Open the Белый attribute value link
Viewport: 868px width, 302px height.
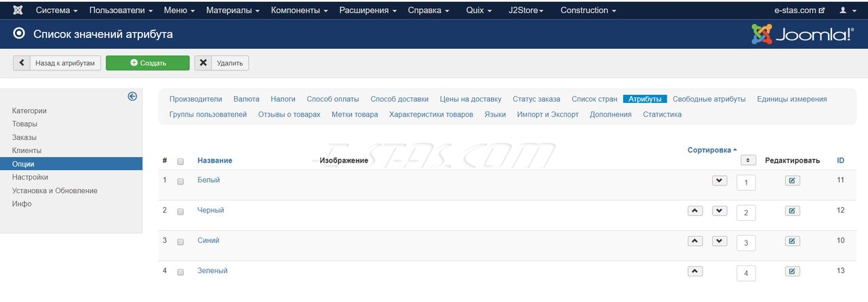(209, 180)
